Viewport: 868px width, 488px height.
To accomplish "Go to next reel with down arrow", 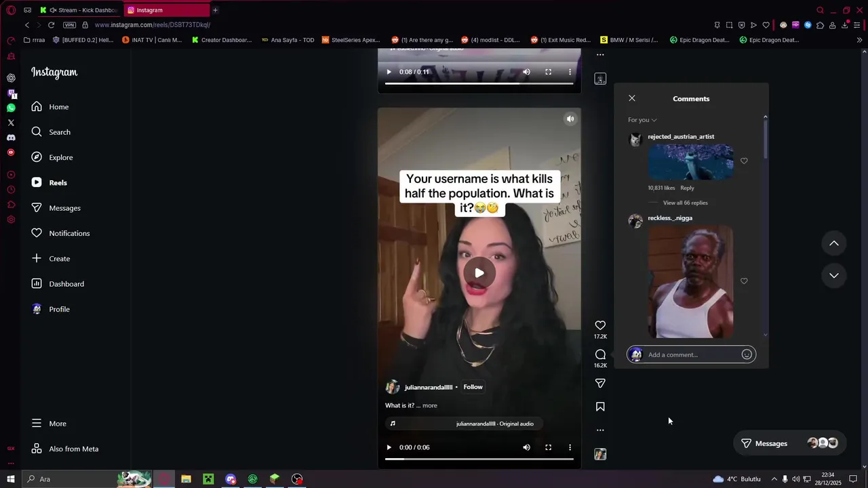I will (x=834, y=275).
